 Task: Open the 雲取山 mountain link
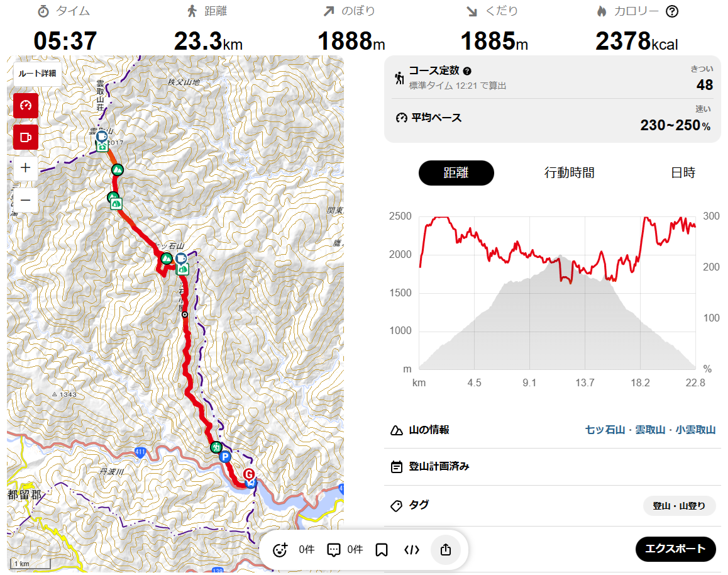(x=650, y=430)
